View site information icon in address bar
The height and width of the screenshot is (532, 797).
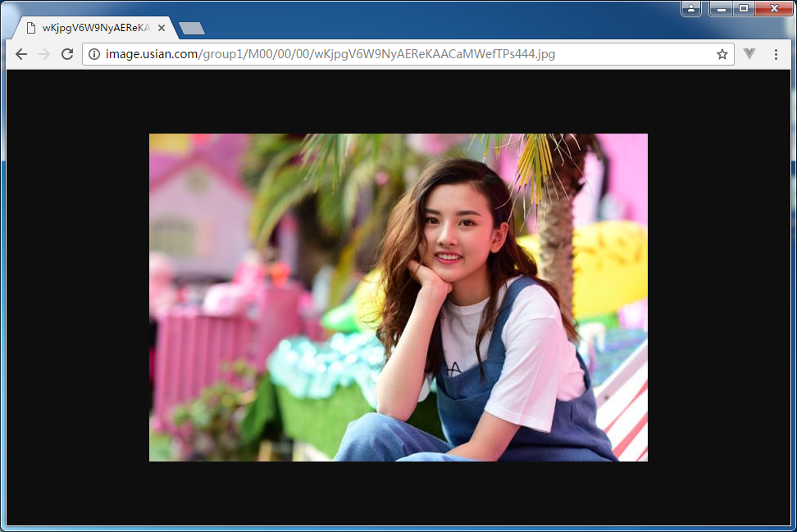click(94, 54)
